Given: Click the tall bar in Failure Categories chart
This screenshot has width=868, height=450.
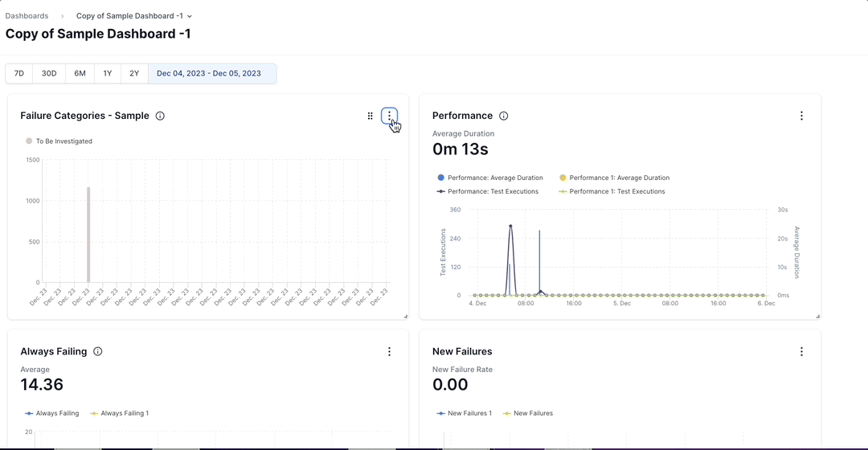Looking at the screenshot, I should (88, 235).
